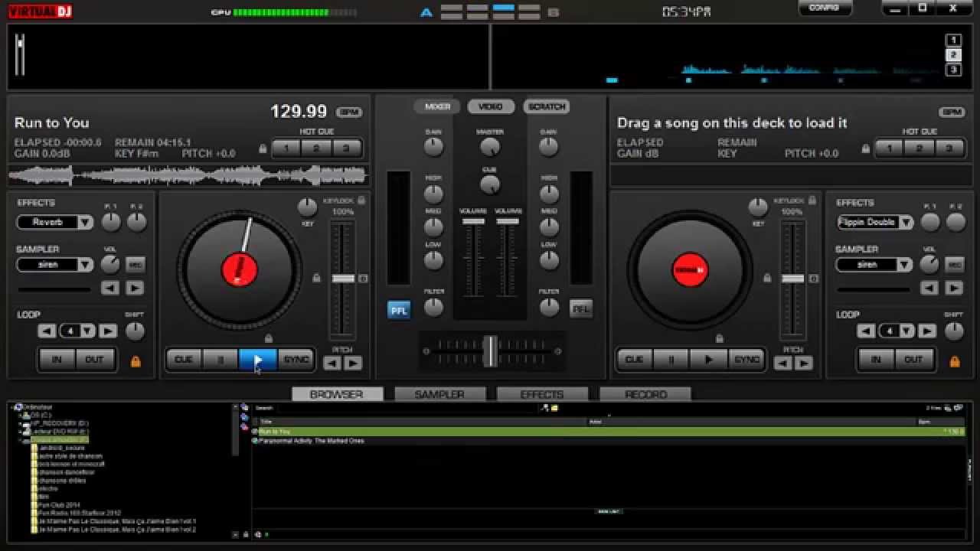Select waveform zoom level 3
Viewport: 980px width, 551px height.
(x=953, y=70)
